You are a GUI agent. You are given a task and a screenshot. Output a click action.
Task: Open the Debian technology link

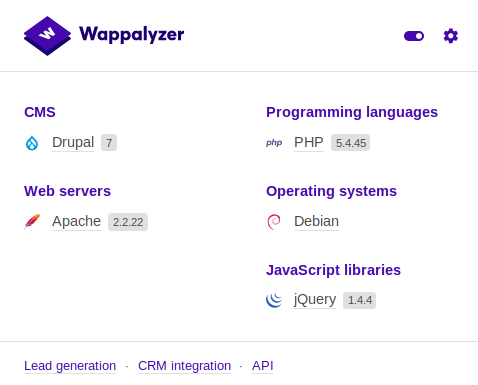pyautogui.click(x=316, y=221)
